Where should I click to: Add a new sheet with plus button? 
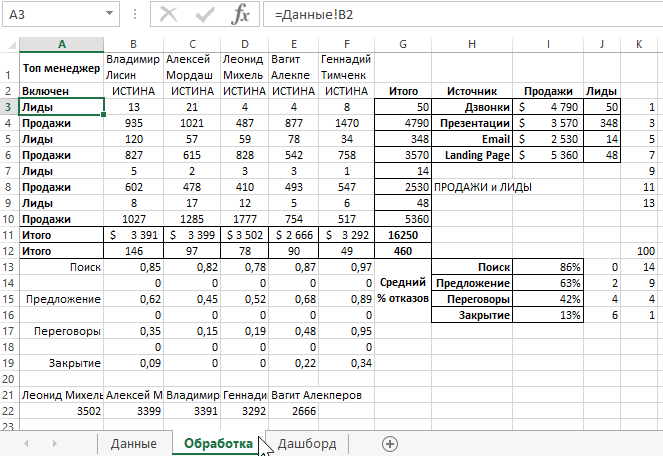(390, 443)
